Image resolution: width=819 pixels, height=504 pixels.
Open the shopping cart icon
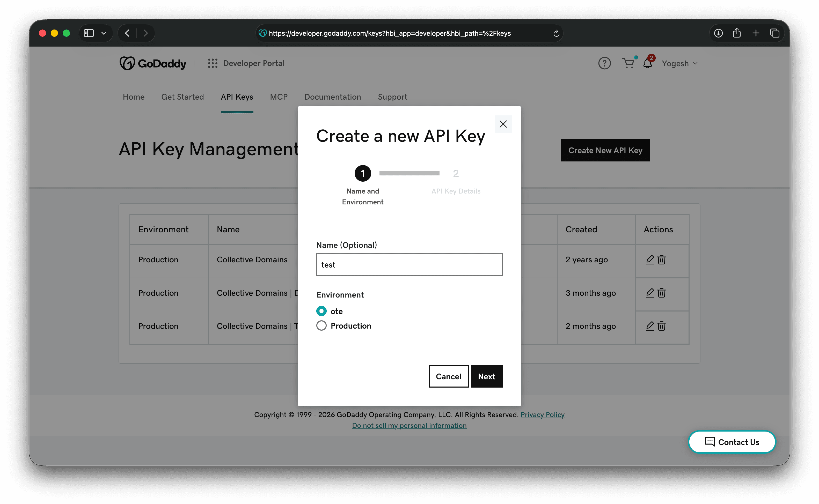click(628, 63)
